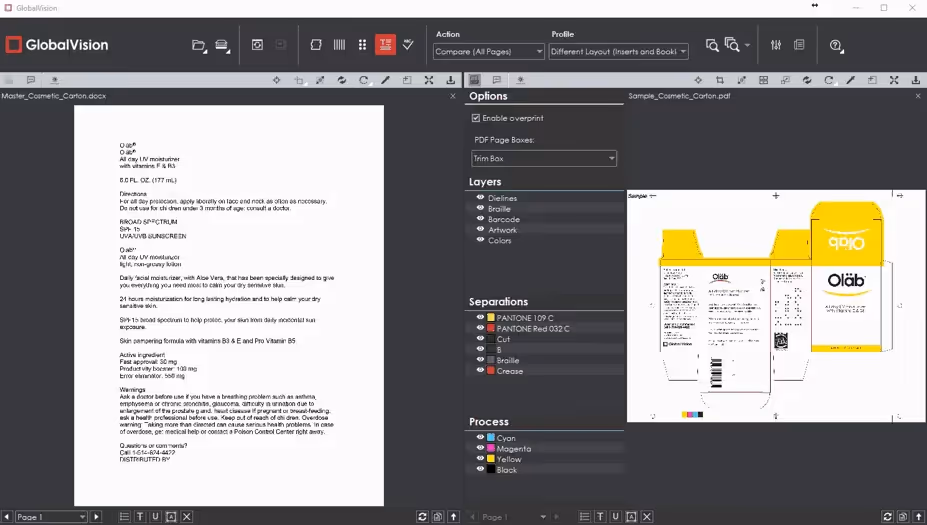Select the spelling check mode icon
This screenshot has width=927, height=525.
(x=409, y=45)
